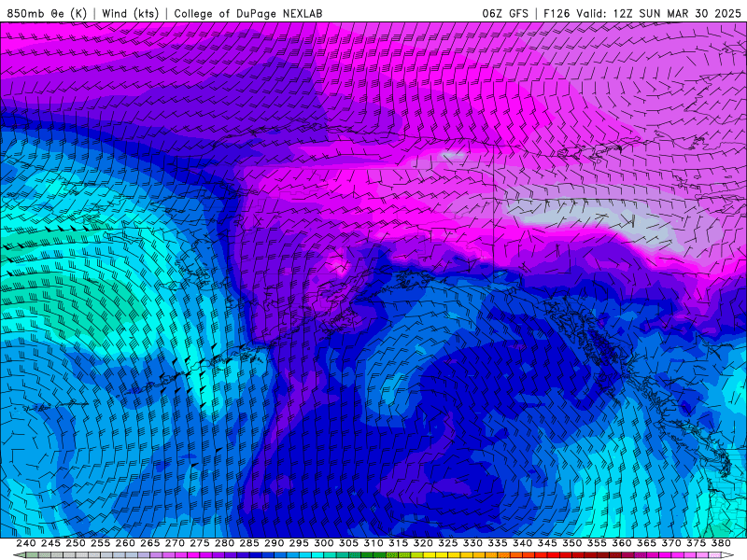Click the '850mb θe (K)' title text
This screenshot has width=747, height=560.
47,13
